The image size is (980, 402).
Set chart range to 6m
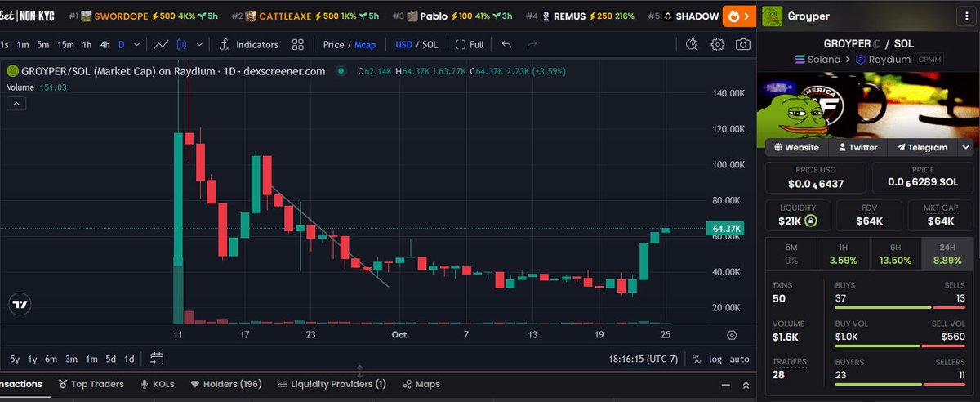pyautogui.click(x=51, y=359)
